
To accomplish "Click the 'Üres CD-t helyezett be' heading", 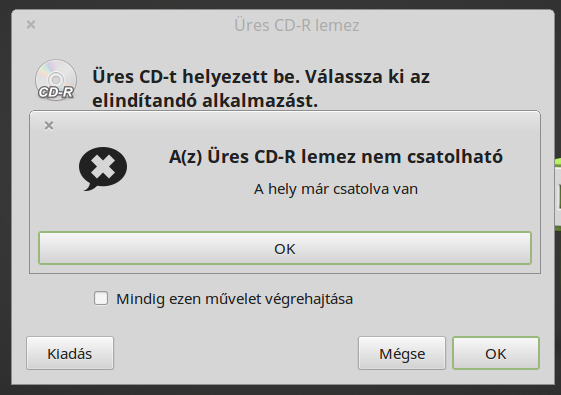I will pos(196,77).
